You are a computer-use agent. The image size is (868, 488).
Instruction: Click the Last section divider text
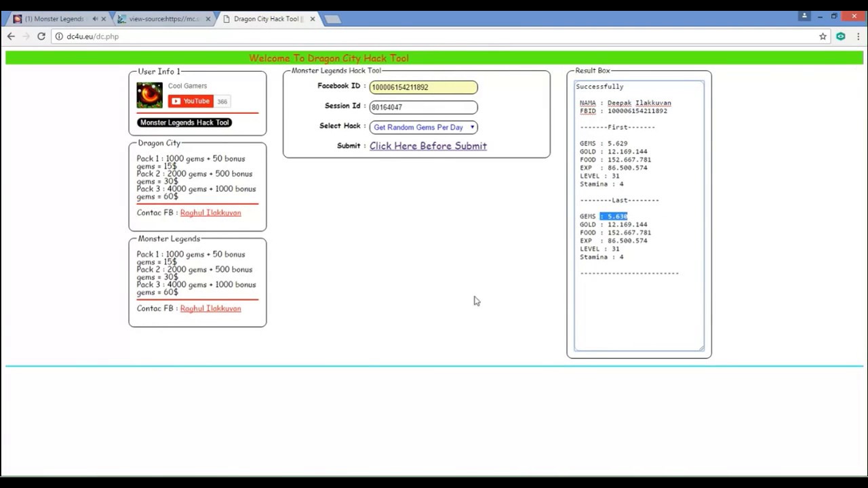tap(619, 201)
